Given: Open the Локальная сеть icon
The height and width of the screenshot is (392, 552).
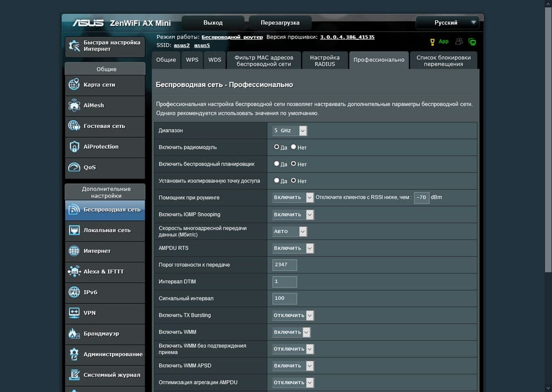Looking at the screenshot, I should [74, 230].
